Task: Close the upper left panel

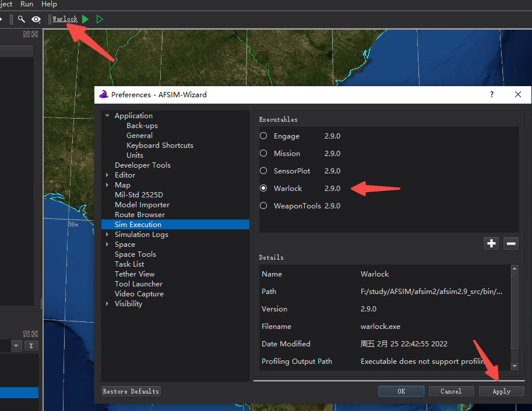Action: click(x=34, y=34)
